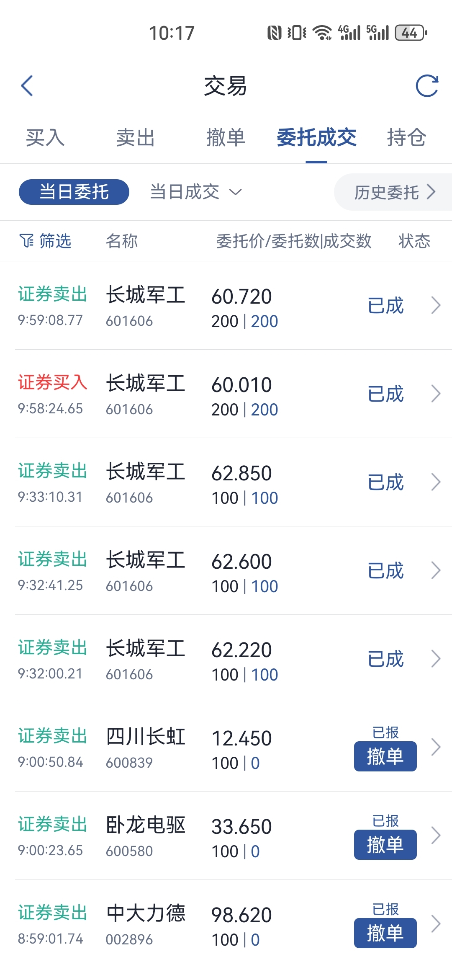This screenshot has height=980, width=452.
Task: Switch to the 卖出 tab
Action: click(x=135, y=138)
